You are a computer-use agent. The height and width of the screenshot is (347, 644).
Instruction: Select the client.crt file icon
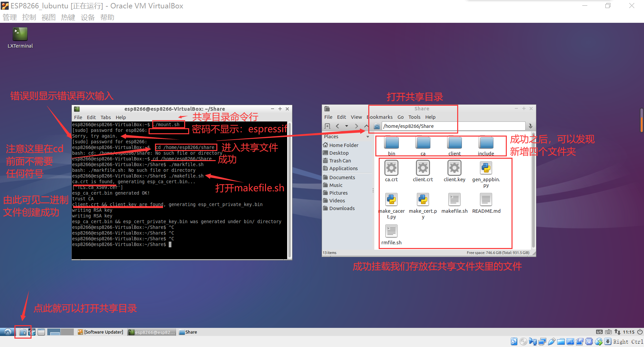point(423,168)
